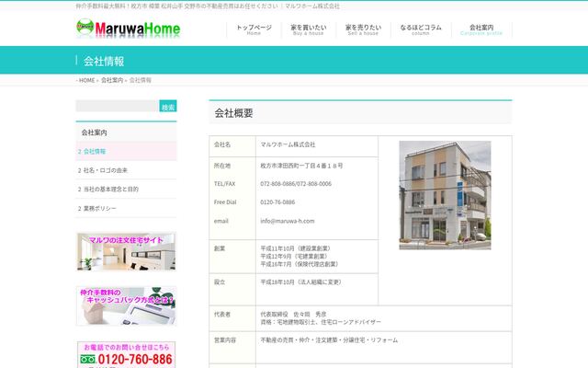This screenshot has height=368, width=588.
Task: Open the 会社案内 Corporate profile menu
Action: click(x=481, y=29)
